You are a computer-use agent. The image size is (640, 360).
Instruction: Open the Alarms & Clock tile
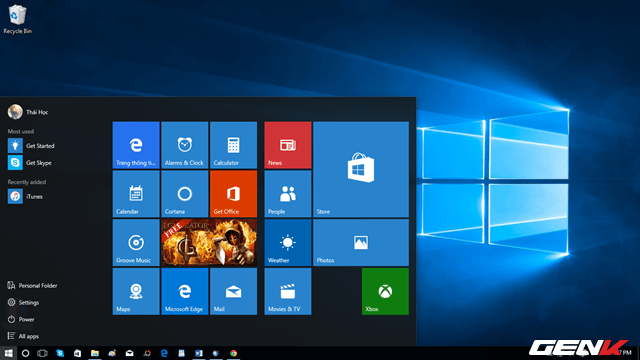pyautogui.click(x=184, y=145)
